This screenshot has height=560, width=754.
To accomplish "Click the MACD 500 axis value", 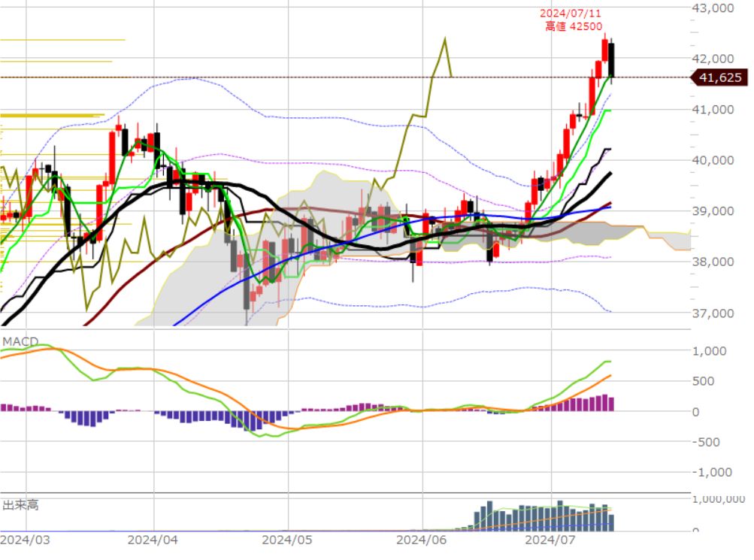I will point(703,381).
